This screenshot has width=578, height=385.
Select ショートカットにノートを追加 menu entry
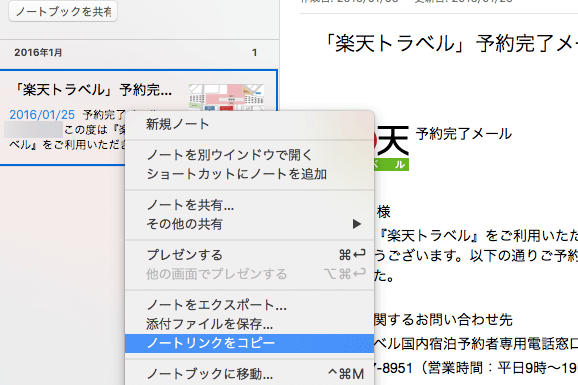250,174
